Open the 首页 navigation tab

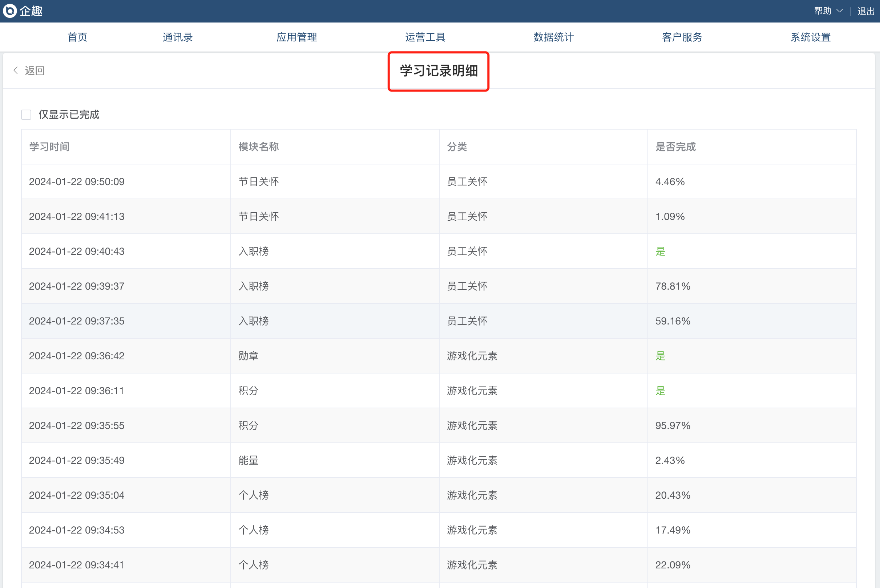coord(77,37)
